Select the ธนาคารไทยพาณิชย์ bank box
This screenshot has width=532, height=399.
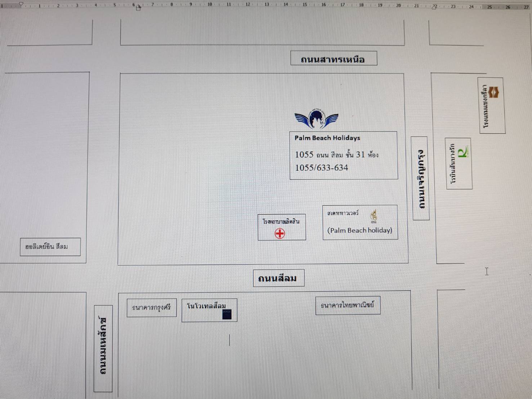348,305
